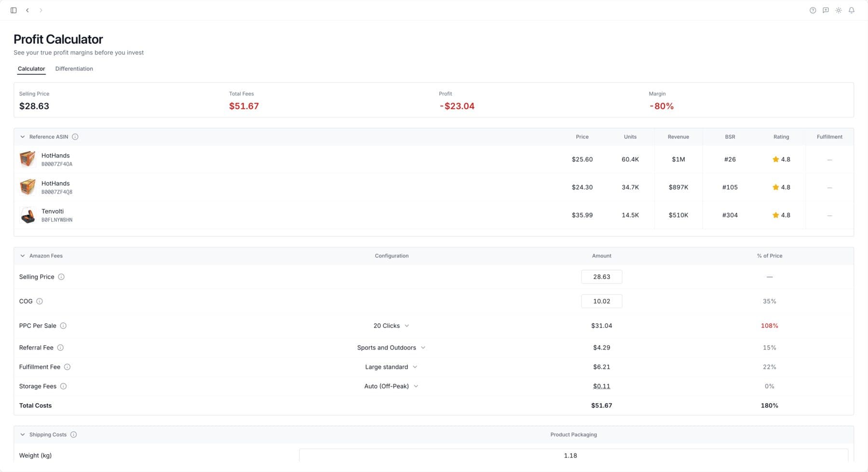
Task: Click the $6.21 fulfillment fee amount
Action: (x=601, y=367)
